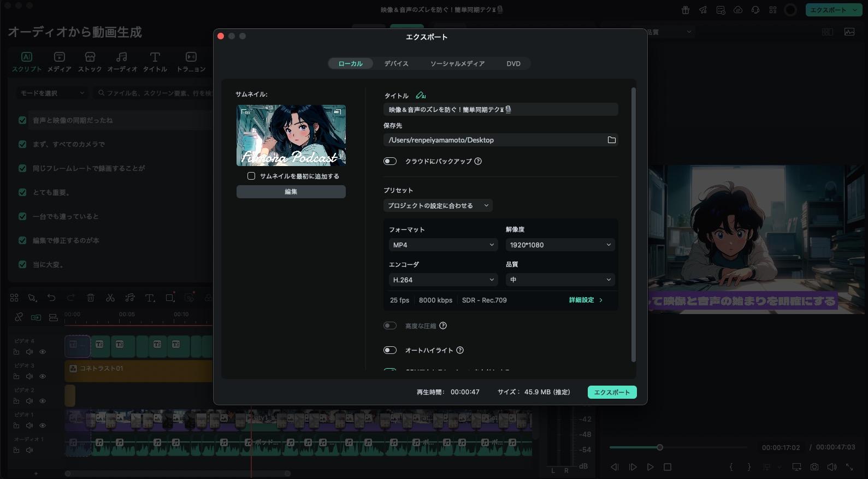Click the delete trash icon in timeline toolbar
Screen dimensions: 868x479
(x=91, y=298)
